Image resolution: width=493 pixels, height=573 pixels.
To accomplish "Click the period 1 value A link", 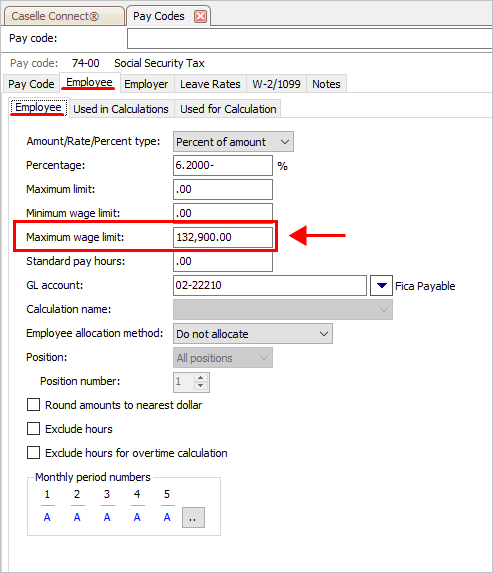I will point(47,517).
